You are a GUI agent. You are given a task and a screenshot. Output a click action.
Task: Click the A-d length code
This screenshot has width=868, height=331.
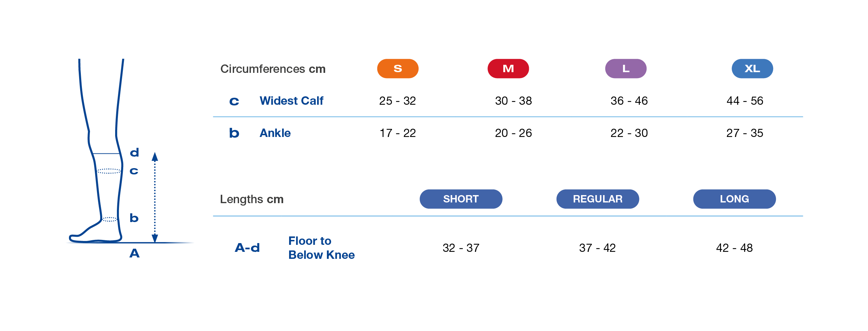(x=247, y=248)
